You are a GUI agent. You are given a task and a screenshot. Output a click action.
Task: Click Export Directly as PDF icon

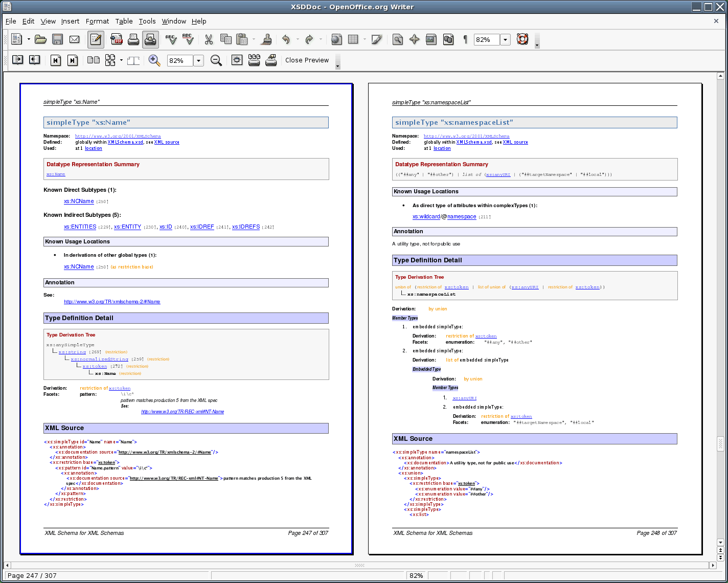pos(117,39)
